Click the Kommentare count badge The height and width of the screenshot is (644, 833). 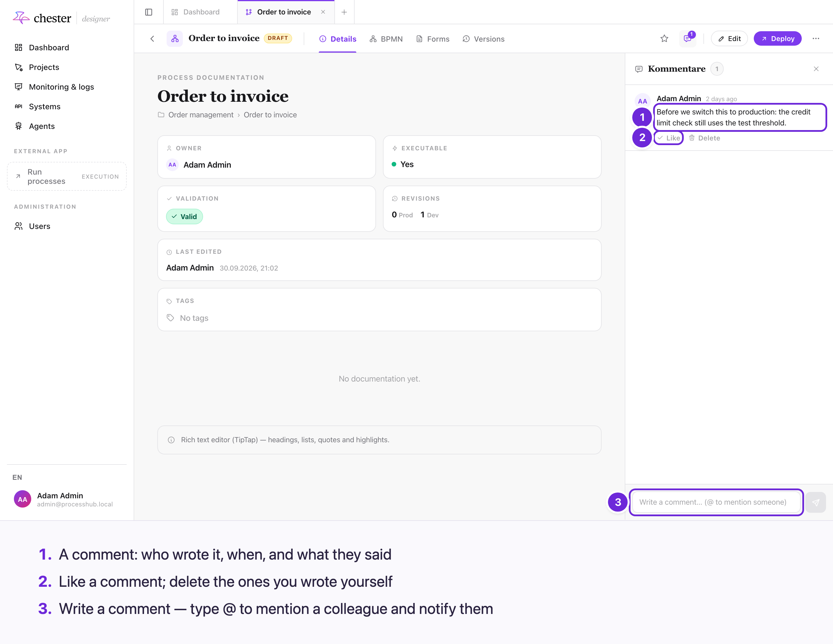point(717,69)
